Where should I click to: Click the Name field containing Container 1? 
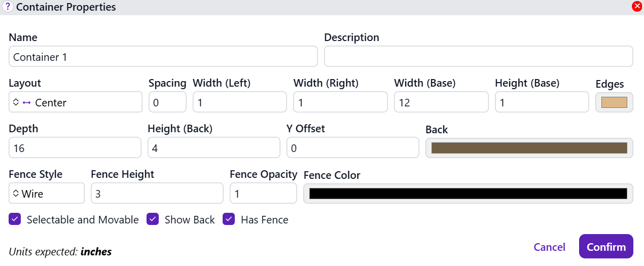tap(163, 57)
